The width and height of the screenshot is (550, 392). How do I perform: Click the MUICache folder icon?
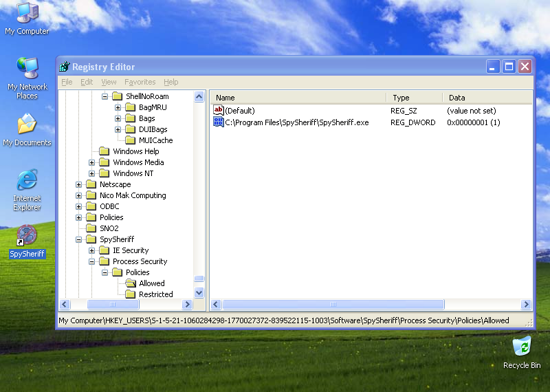130,140
